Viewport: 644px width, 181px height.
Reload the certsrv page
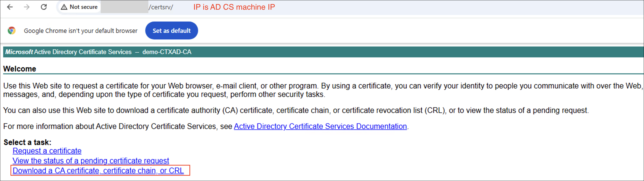pyautogui.click(x=44, y=7)
